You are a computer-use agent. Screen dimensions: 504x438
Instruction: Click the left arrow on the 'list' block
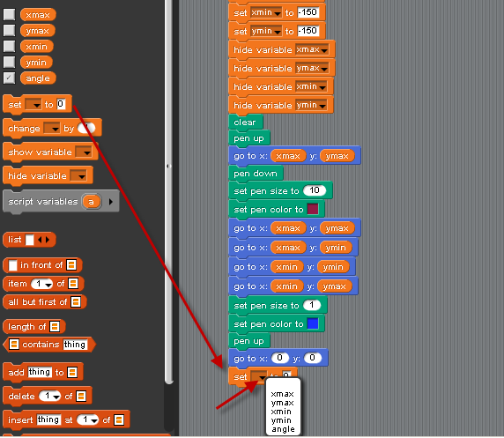[40, 240]
